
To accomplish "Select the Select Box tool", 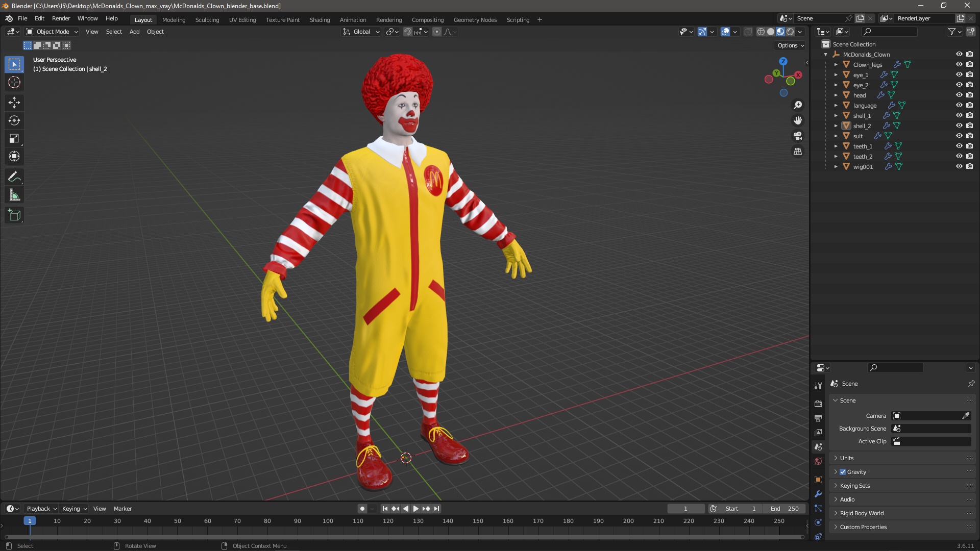I will pyautogui.click(x=14, y=64).
